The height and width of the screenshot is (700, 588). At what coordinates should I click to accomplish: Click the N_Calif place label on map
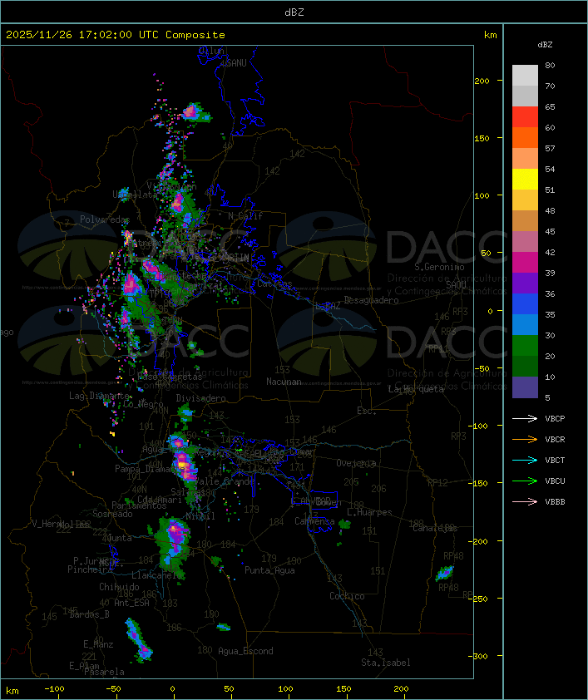pos(245,215)
